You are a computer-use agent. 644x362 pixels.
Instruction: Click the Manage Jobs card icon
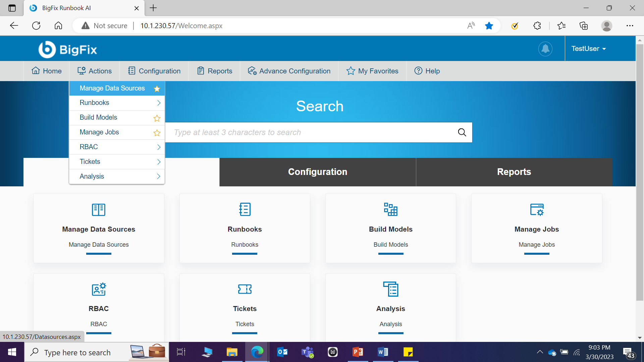[x=537, y=210]
